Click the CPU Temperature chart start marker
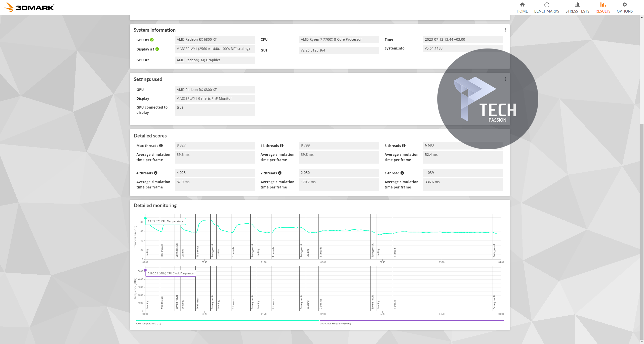 tap(145, 218)
